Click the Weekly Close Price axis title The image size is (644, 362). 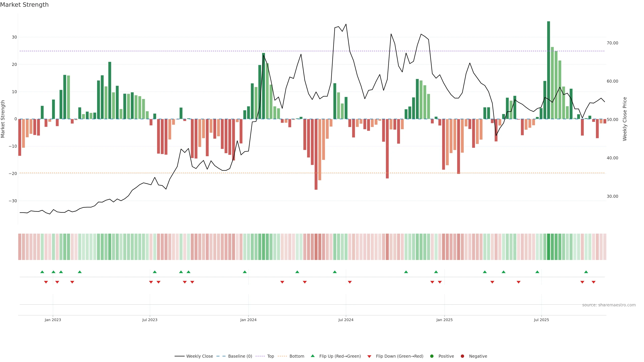[x=625, y=119]
